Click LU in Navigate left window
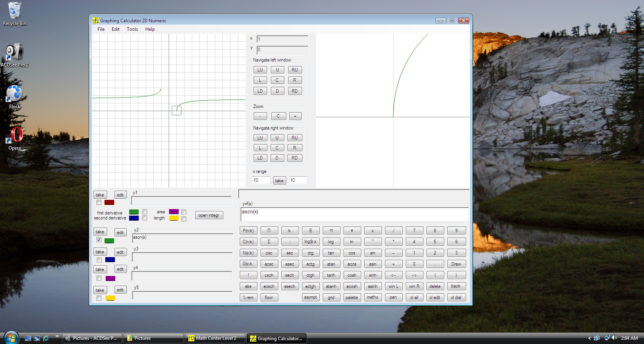The height and width of the screenshot is (344, 644). click(x=260, y=70)
